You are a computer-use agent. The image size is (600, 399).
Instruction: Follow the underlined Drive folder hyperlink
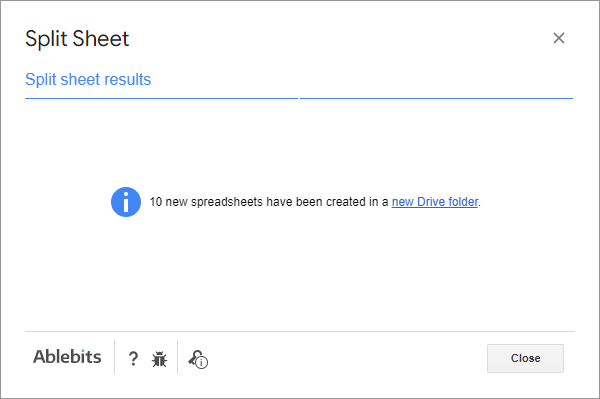coord(435,202)
